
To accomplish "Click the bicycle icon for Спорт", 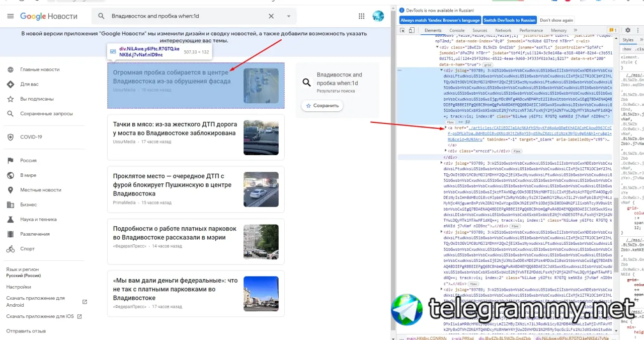I will coord(11,249).
